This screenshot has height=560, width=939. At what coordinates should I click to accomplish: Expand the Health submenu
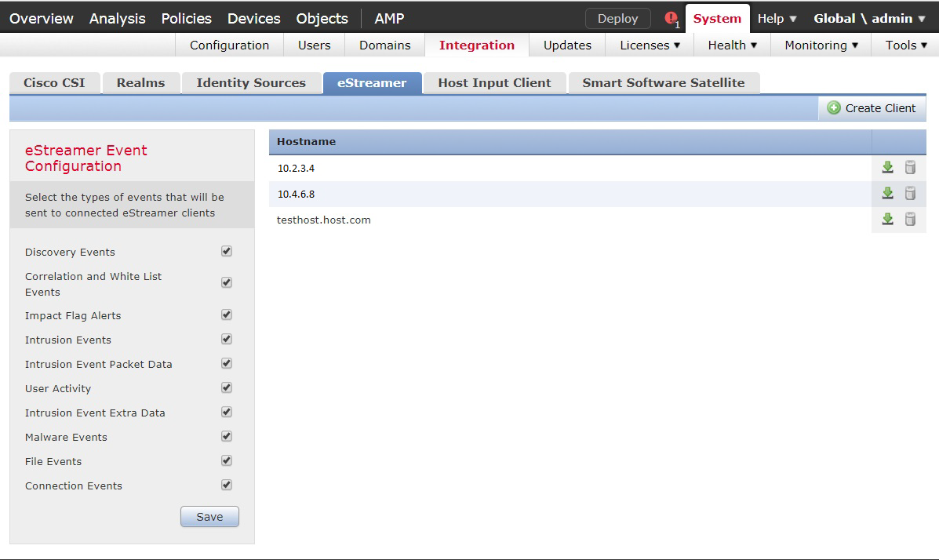pos(733,45)
